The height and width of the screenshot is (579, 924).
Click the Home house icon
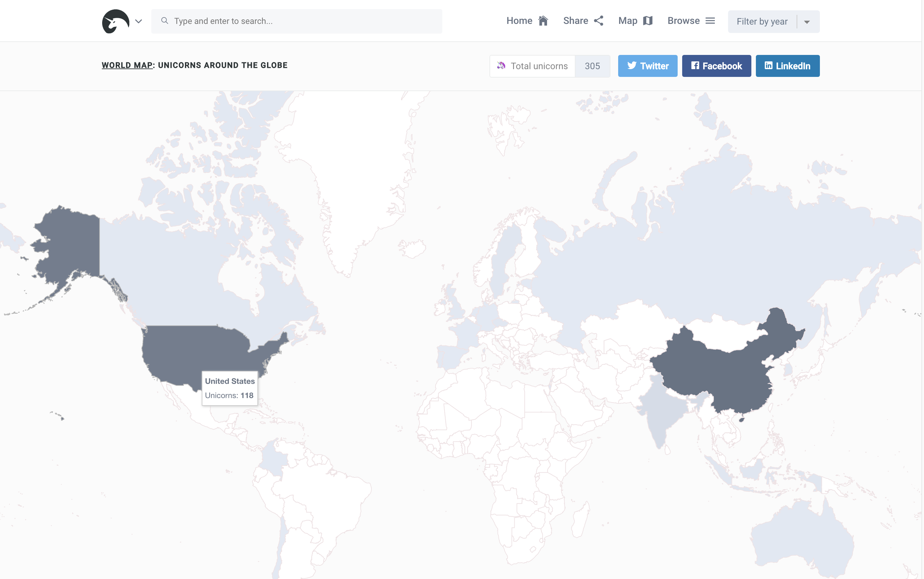coord(543,21)
